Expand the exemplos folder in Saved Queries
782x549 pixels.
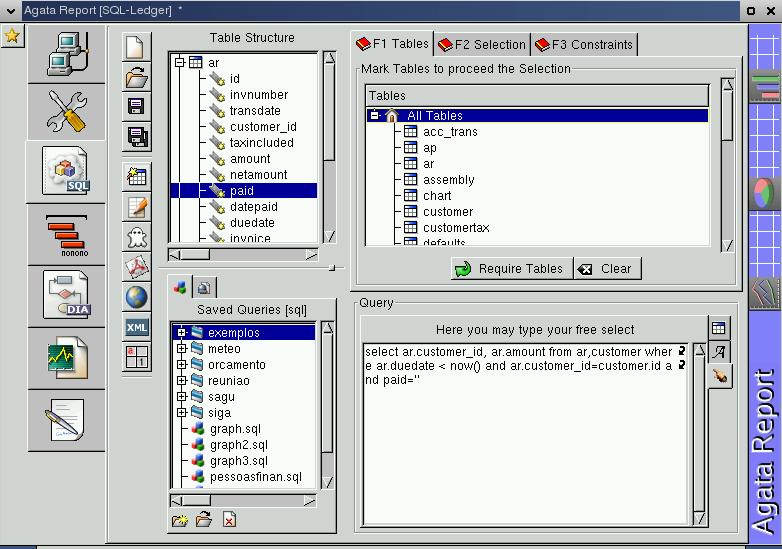[x=181, y=333]
